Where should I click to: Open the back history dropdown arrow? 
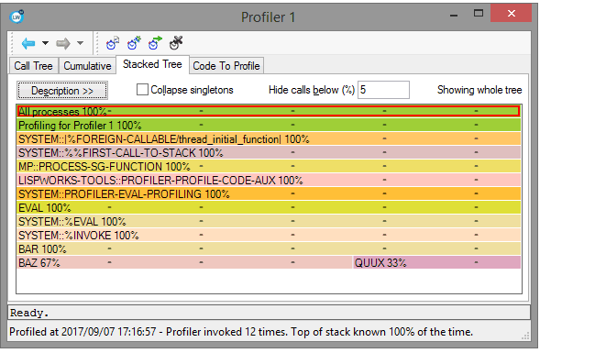[x=45, y=43]
